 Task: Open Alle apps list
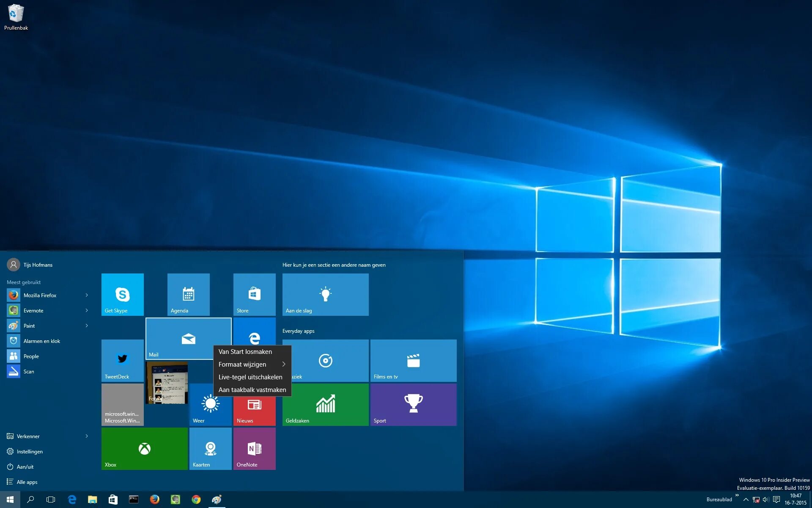coord(27,482)
